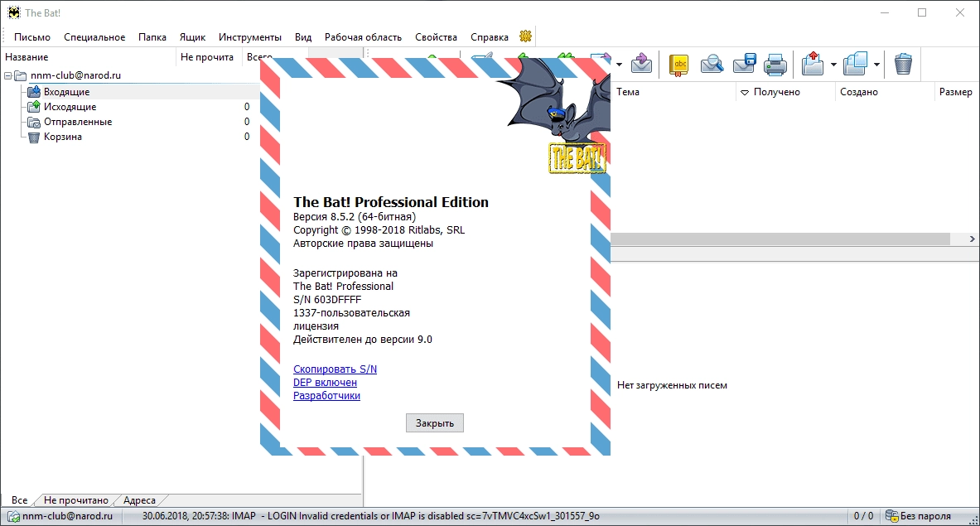
Task: Sort messages by Получено column
Action: click(x=785, y=92)
